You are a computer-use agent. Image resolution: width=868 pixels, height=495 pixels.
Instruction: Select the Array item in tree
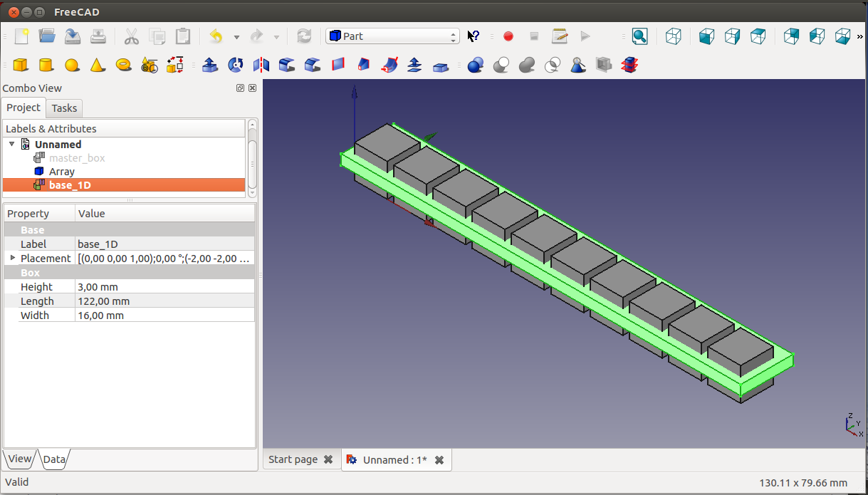[62, 172]
